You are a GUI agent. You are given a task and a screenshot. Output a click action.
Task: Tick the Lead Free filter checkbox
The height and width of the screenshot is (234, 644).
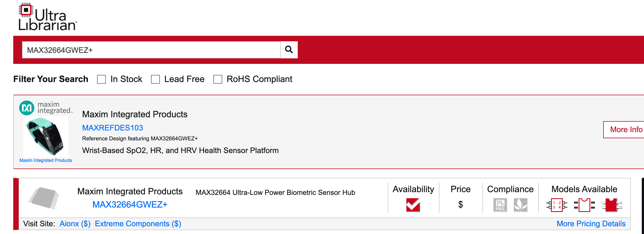[155, 79]
